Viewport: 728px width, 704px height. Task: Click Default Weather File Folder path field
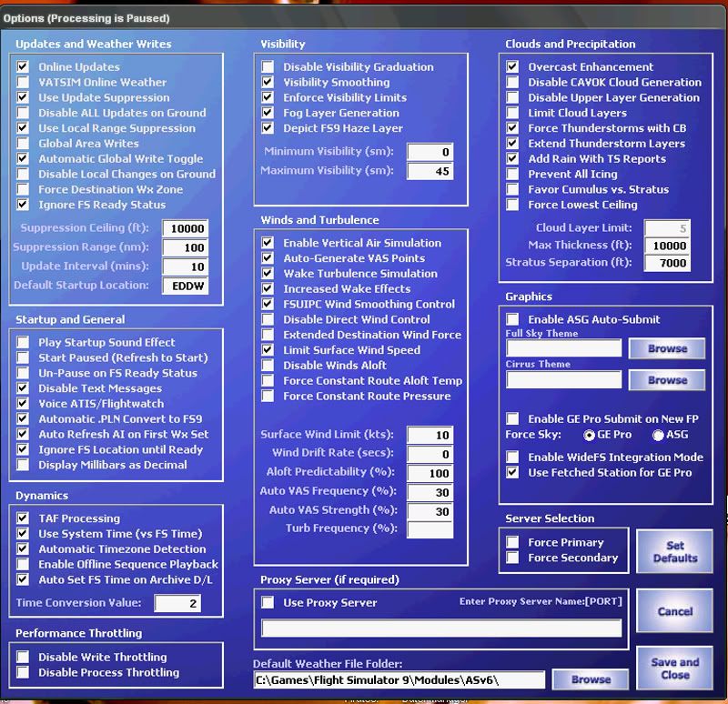tap(399, 680)
